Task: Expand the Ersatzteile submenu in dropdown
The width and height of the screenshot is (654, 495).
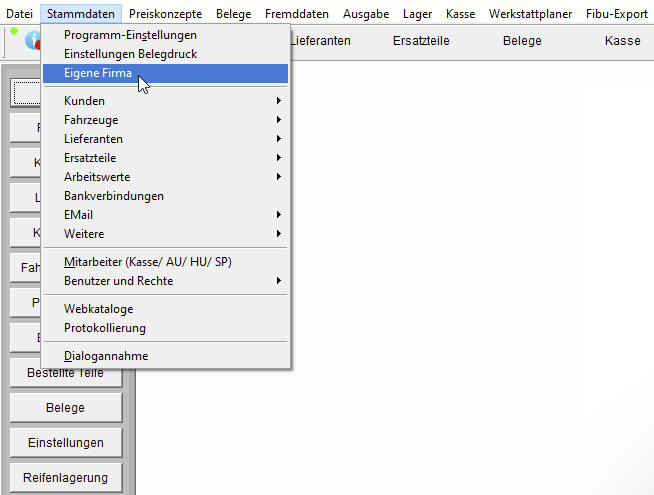Action: click(165, 158)
